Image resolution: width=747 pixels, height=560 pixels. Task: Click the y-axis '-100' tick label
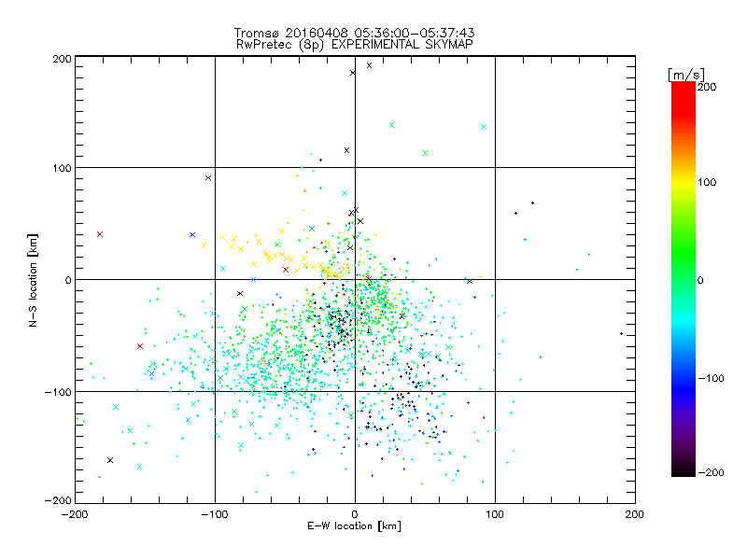(58, 392)
